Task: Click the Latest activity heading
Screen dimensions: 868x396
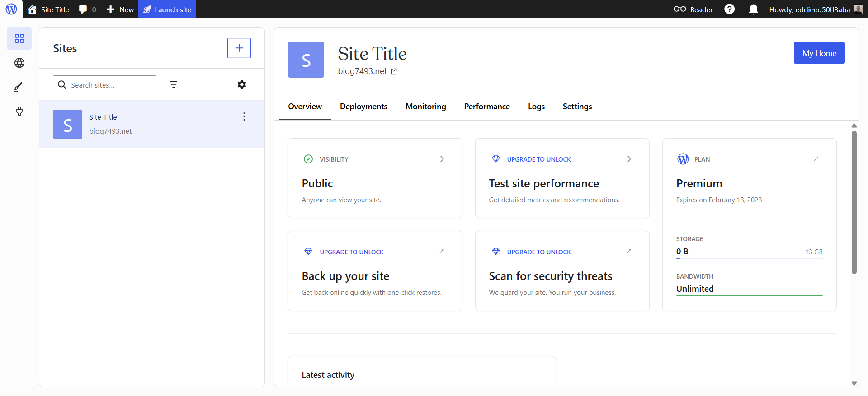Action: (x=328, y=375)
